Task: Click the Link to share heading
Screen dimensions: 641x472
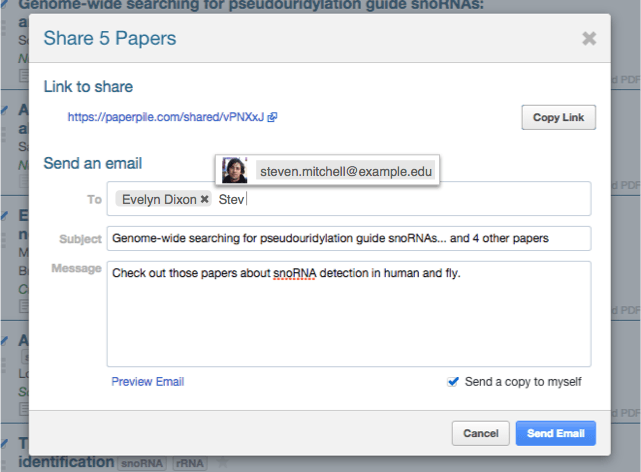Action: pyautogui.click(x=88, y=87)
